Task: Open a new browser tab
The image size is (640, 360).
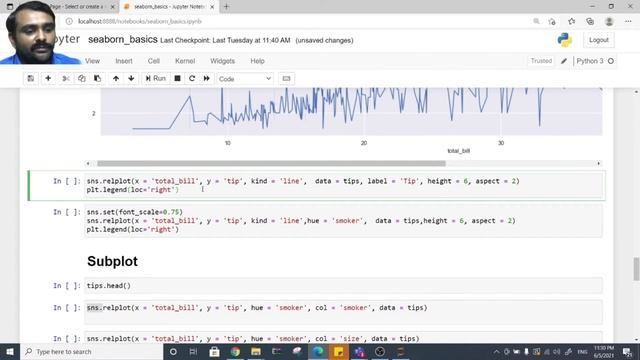Action: [227, 7]
